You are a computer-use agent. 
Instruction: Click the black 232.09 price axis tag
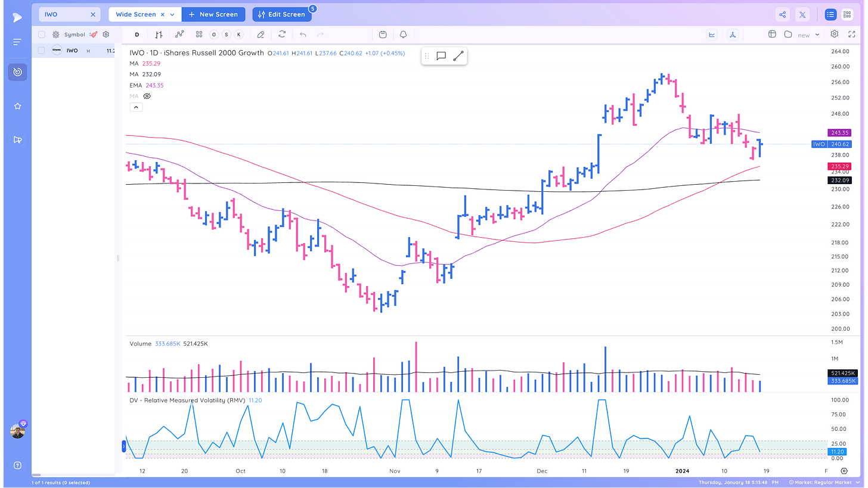pyautogui.click(x=839, y=180)
